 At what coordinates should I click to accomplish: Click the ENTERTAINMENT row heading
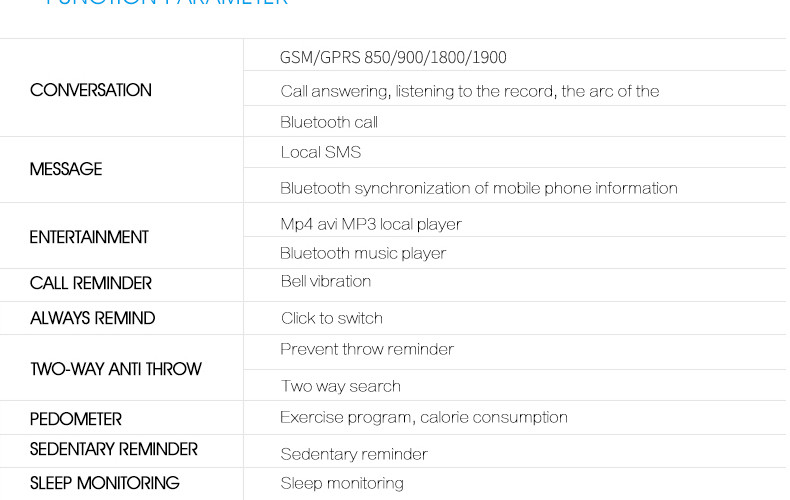point(89,237)
